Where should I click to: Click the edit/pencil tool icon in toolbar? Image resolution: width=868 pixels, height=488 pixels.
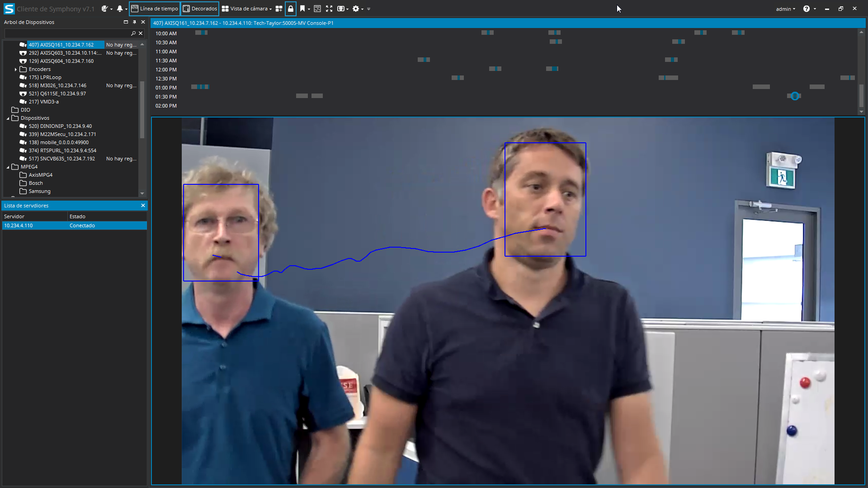[x=105, y=9]
